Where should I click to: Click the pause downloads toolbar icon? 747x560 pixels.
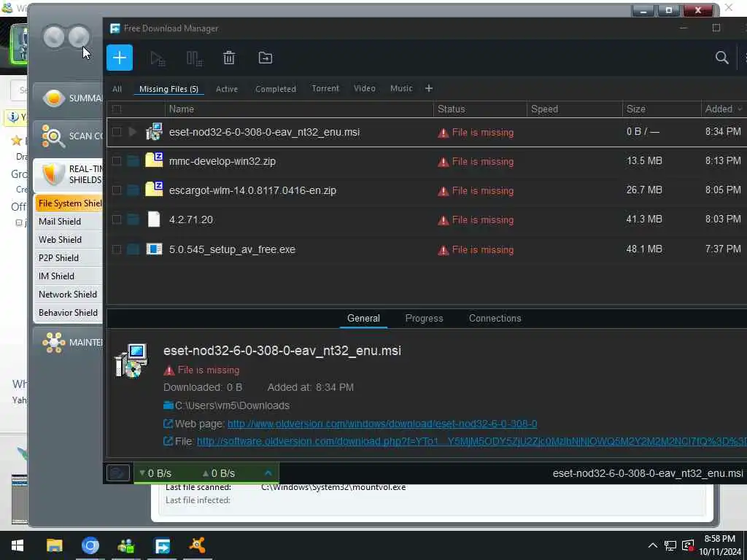click(x=194, y=58)
